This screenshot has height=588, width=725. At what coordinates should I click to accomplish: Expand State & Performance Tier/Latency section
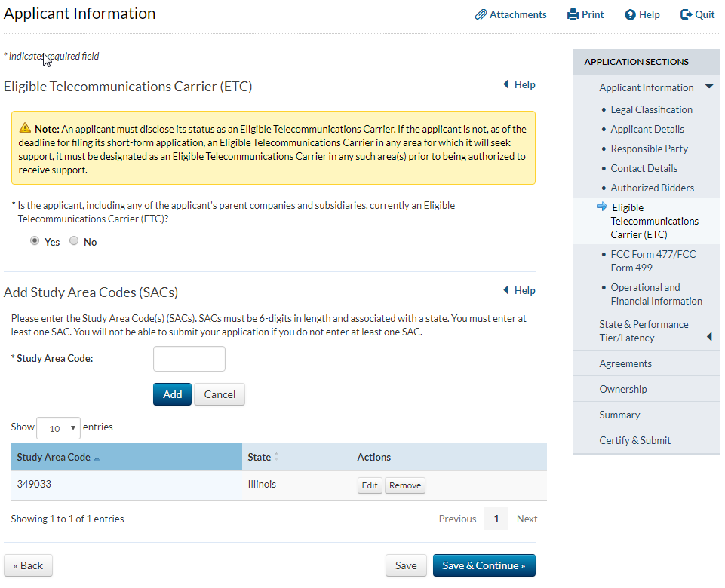tap(708, 337)
